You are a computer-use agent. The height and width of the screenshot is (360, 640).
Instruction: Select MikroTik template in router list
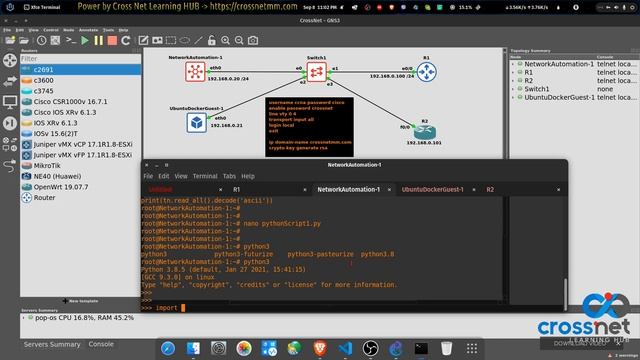pos(80,165)
